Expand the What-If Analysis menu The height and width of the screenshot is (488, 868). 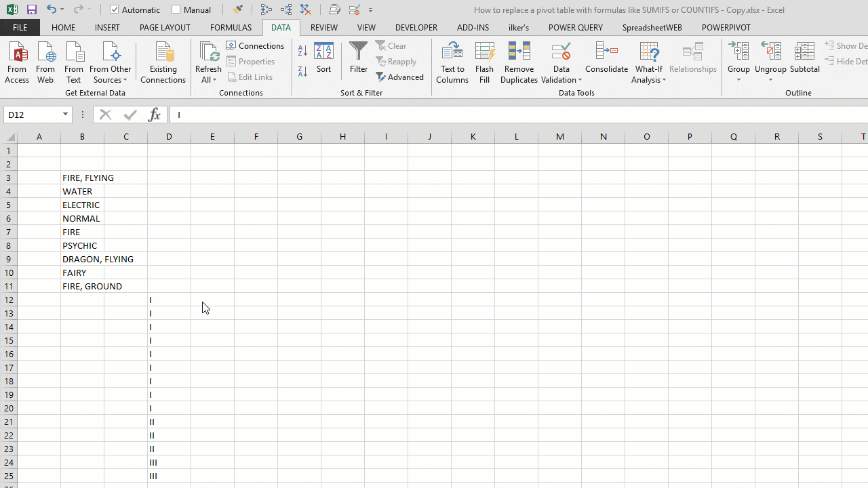click(x=648, y=61)
